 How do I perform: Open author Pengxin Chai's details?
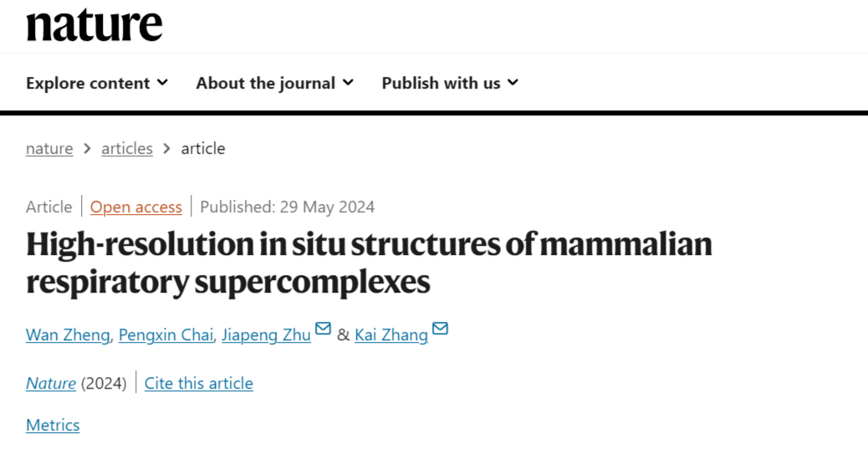click(166, 335)
